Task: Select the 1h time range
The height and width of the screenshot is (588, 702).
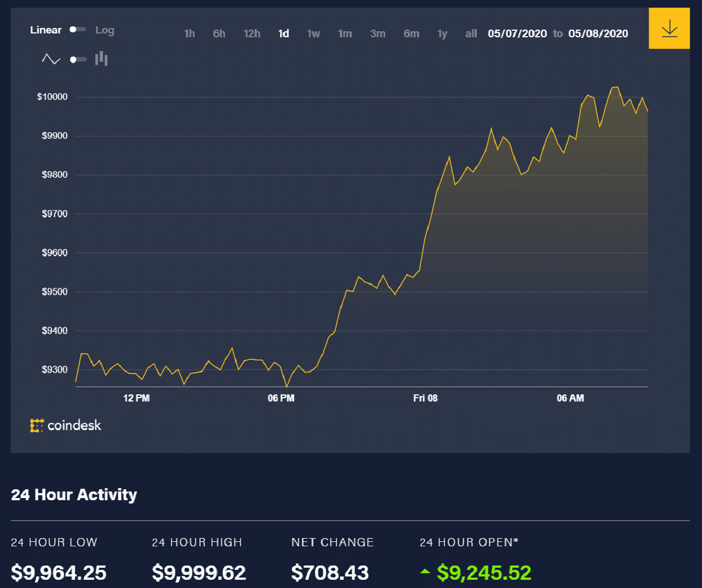Action: point(190,33)
